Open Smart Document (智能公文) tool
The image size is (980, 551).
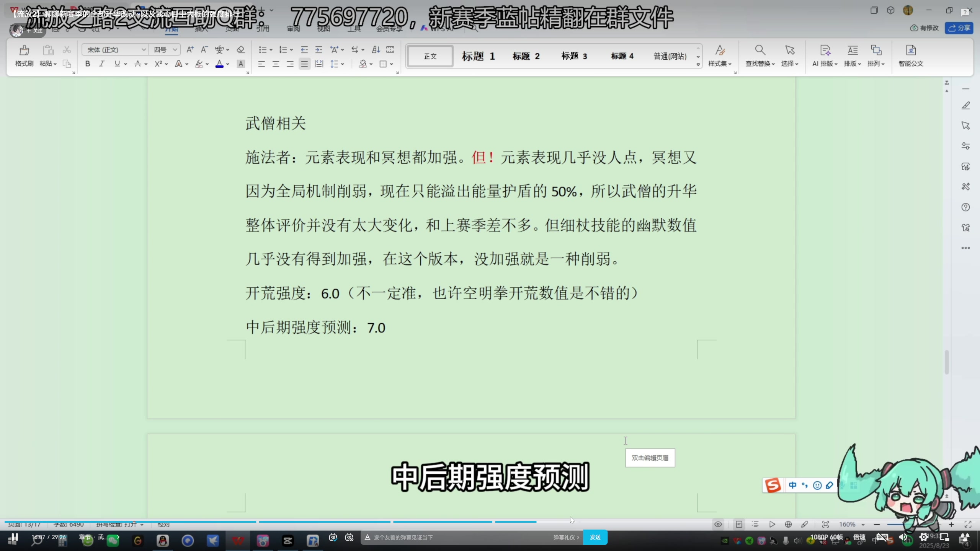coord(911,56)
